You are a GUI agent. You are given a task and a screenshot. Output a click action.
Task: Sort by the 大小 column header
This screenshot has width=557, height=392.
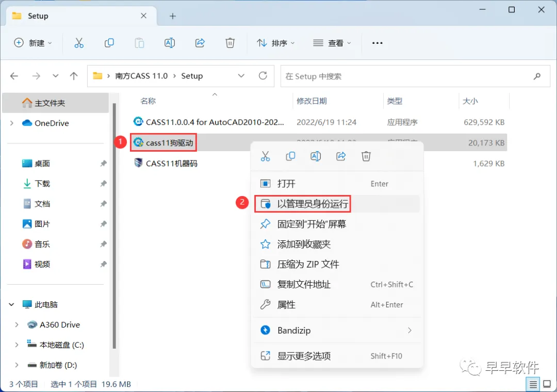point(470,101)
